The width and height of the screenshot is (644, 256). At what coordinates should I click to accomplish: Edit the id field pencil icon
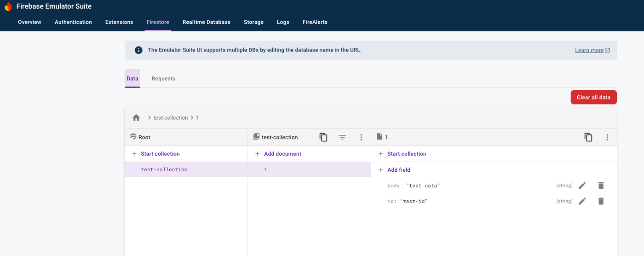tap(582, 201)
